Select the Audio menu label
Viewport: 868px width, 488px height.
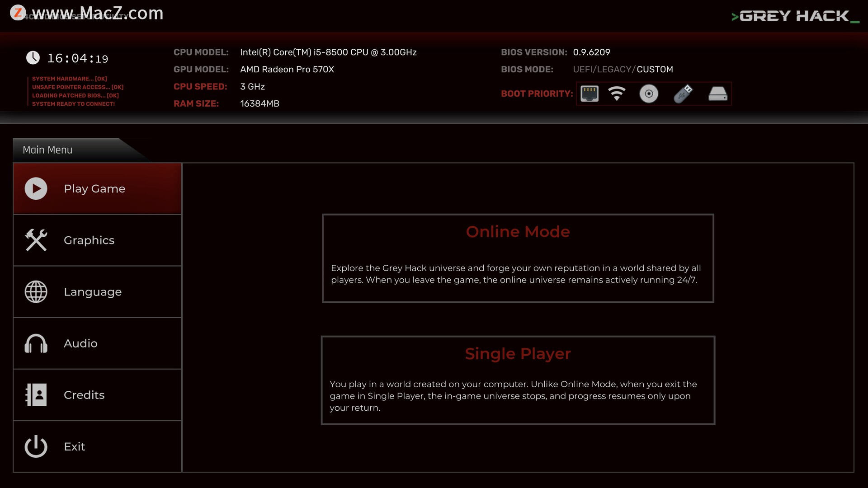click(x=80, y=343)
